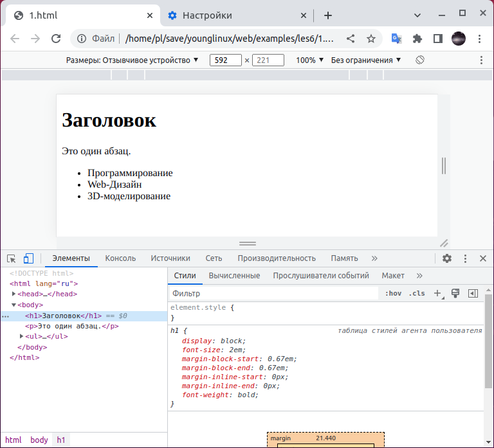Click the viewport width field 592

tap(226, 60)
